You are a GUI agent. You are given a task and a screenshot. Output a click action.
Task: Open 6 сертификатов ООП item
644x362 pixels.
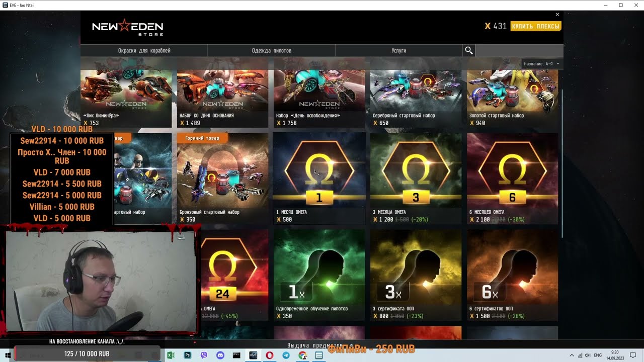(x=512, y=275)
